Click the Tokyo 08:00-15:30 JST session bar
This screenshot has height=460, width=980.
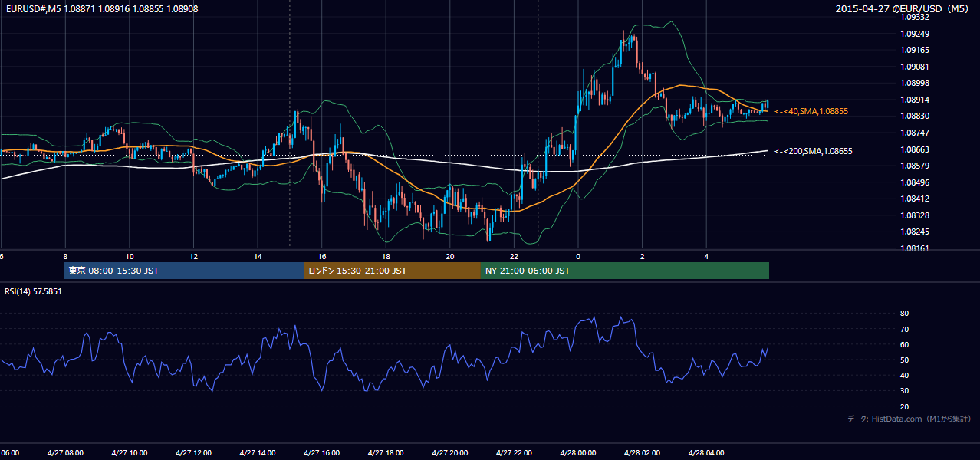coord(184,271)
